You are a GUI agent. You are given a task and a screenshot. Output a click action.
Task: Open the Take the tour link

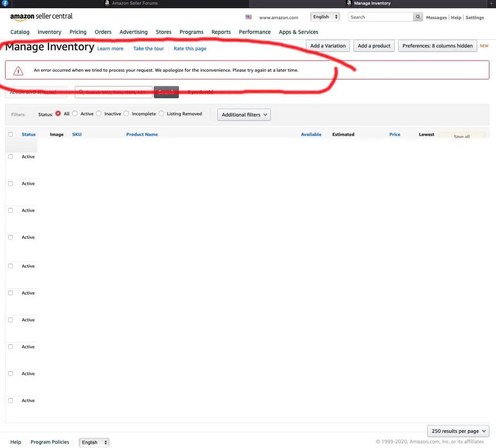(x=148, y=49)
